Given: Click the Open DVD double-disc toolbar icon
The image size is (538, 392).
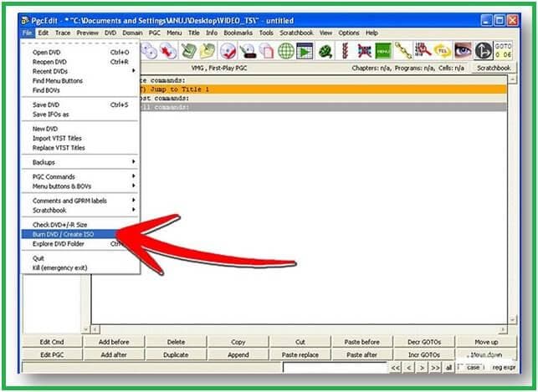Looking at the screenshot, I should coord(149,51).
